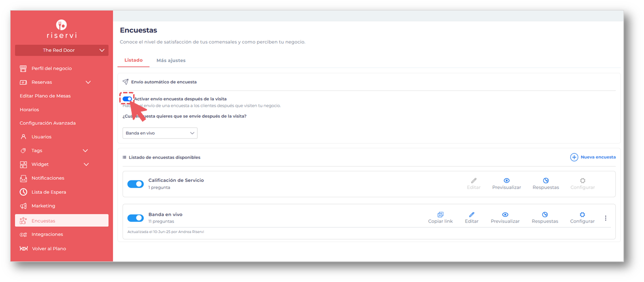This screenshot has height=282, width=644.
Task: Open the survey selection dropdown showing Banda en vivo
Action: [160, 133]
